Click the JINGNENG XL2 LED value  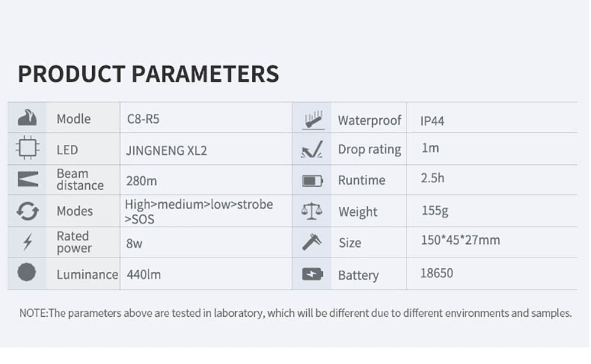click(x=166, y=150)
